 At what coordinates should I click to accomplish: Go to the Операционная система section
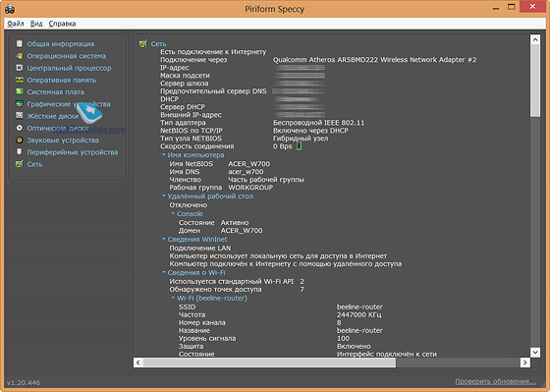[67, 56]
